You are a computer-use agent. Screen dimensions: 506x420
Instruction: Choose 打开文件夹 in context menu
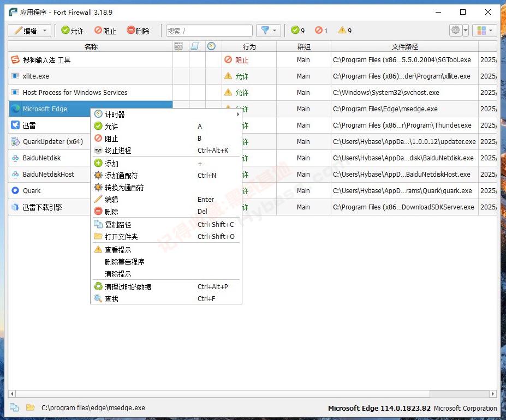tap(166, 236)
